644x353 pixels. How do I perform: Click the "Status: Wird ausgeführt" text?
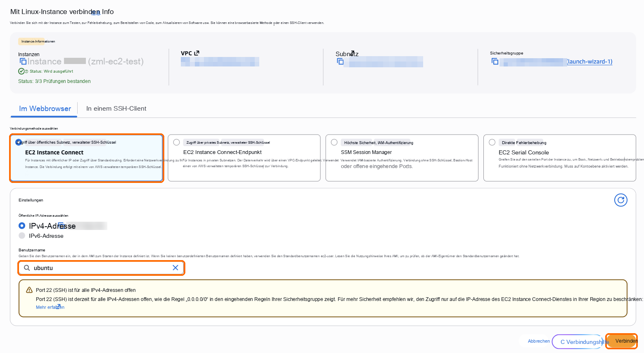(x=51, y=71)
